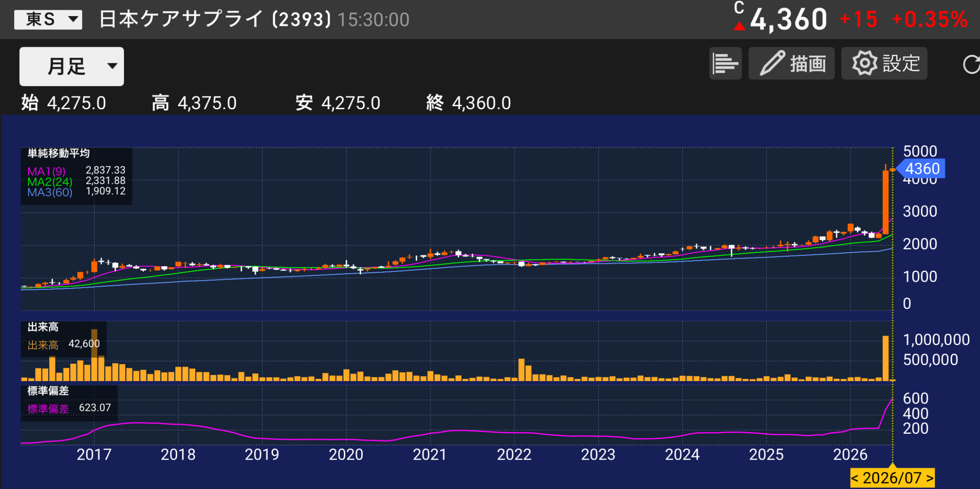
Task: Click the 4360 current price tag
Action: click(x=922, y=169)
